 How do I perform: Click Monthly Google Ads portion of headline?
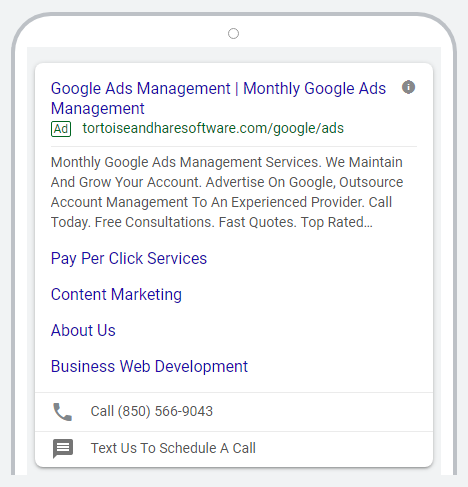[x=314, y=89]
